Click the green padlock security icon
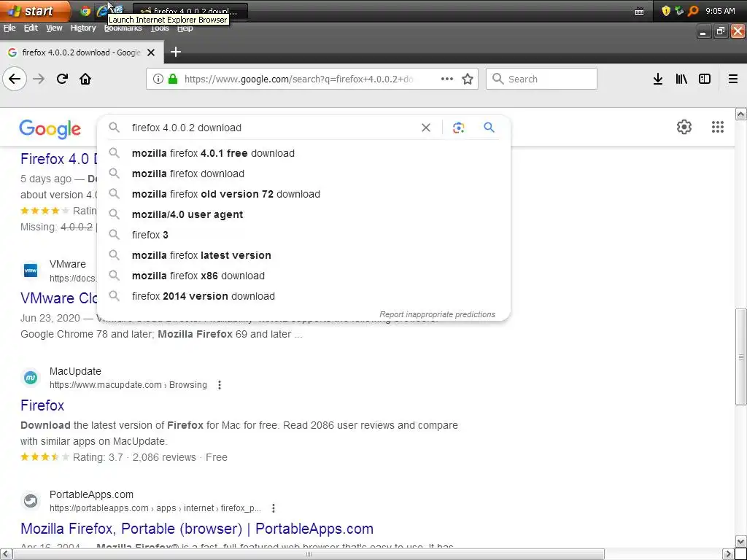 (x=173, y=79)
